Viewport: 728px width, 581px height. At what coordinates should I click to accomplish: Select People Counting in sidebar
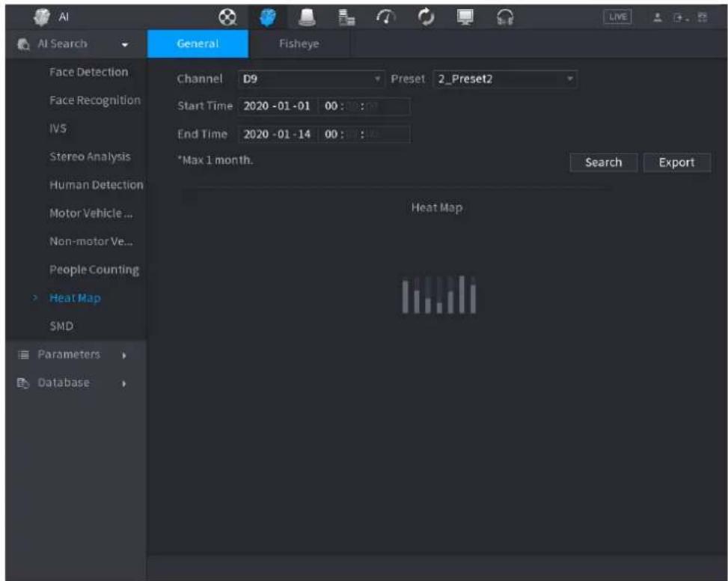[94, 270]
